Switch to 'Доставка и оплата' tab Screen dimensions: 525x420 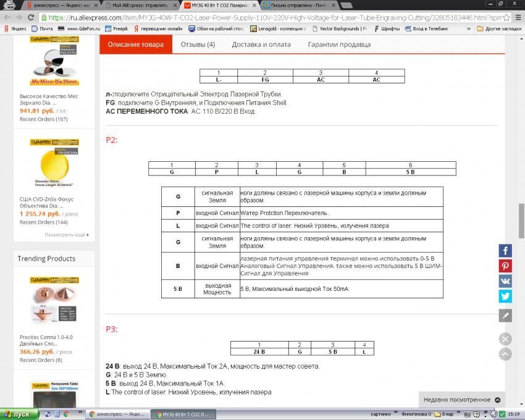261,44
